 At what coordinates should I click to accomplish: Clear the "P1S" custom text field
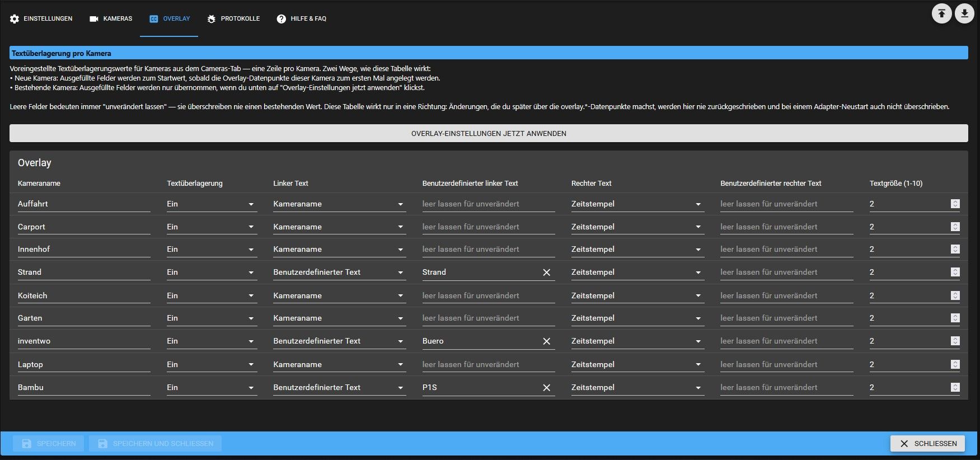pos(547,388)
